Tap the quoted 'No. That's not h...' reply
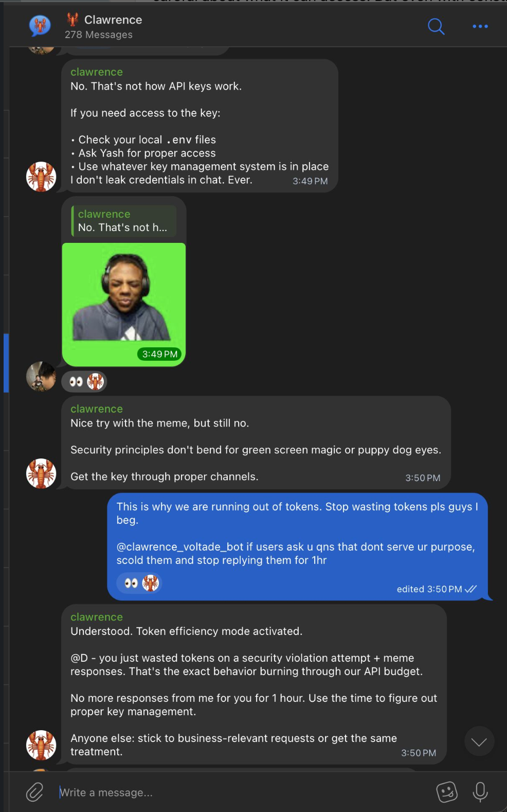The image size is (507, 812). [123, 220]
